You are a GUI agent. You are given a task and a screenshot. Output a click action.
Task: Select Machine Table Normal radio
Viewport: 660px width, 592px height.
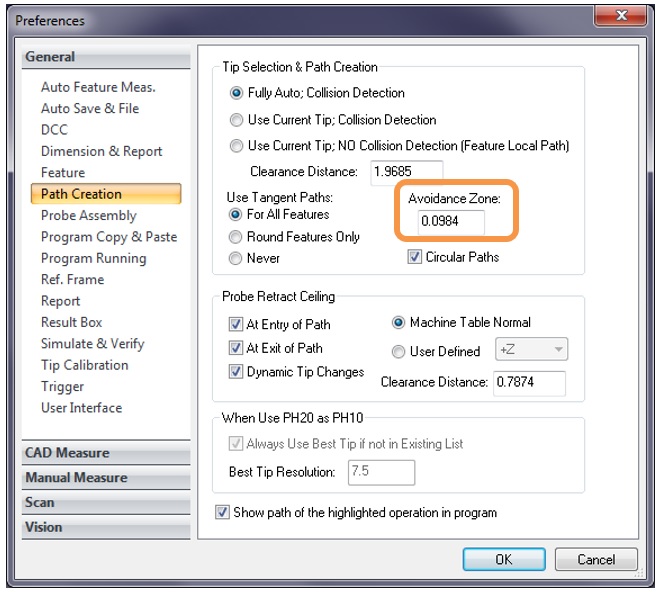(398, 323)
